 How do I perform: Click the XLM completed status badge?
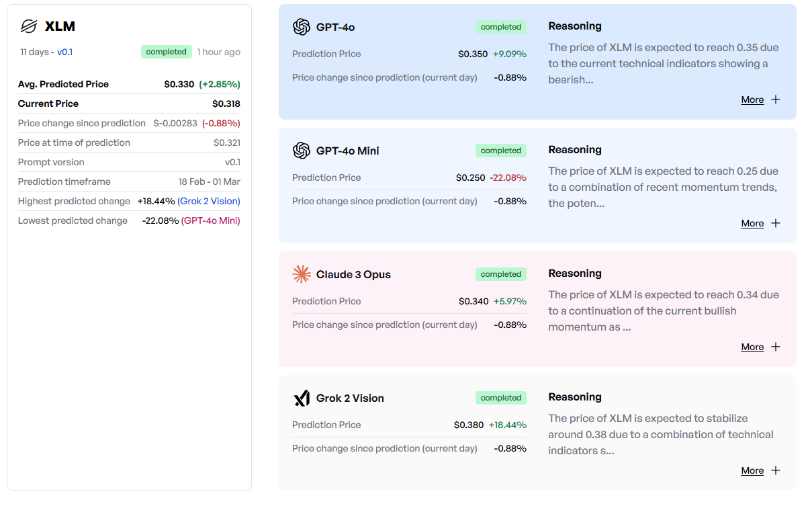(x=166, y=52)
